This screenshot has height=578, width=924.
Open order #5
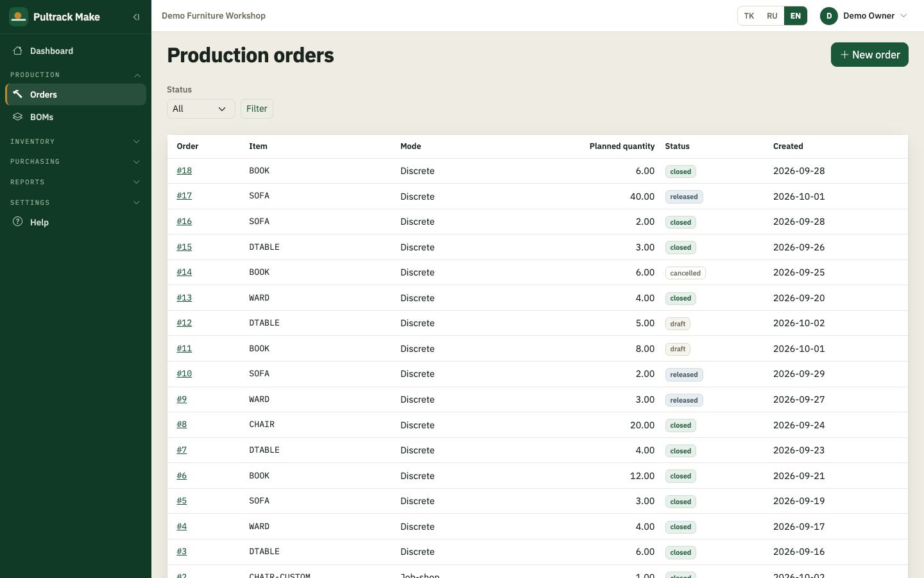[182, 501]
